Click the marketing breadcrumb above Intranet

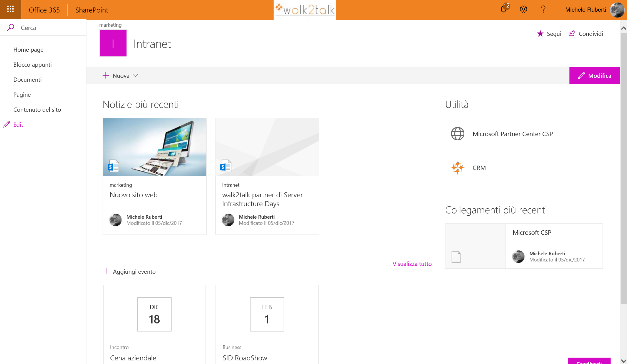110,25
